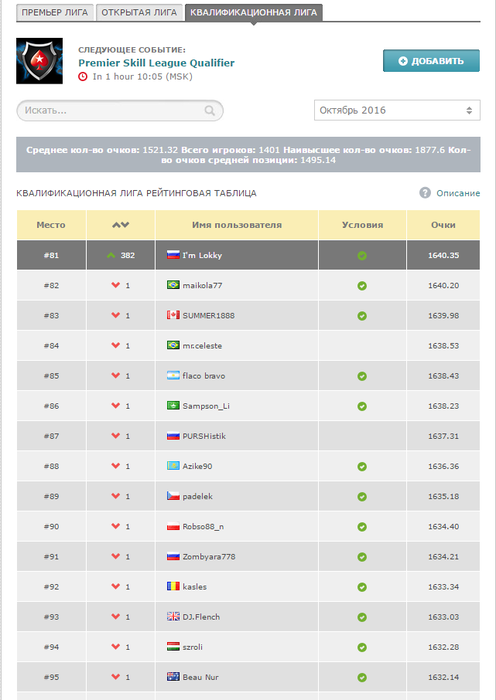The width and height of the screenshot is (496, 700).
Task: Click the red down arrow in row #88
Action: pyautogui.click(x=116, y=466)
